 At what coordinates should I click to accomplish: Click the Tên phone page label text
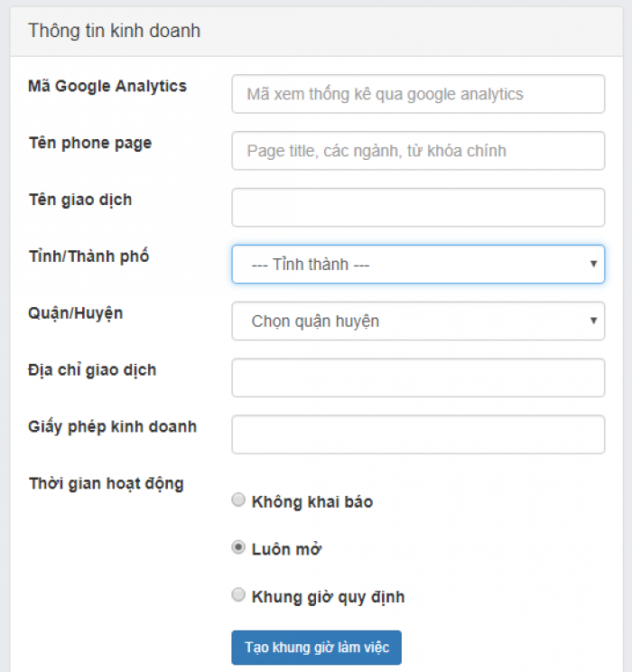(90, 143)
